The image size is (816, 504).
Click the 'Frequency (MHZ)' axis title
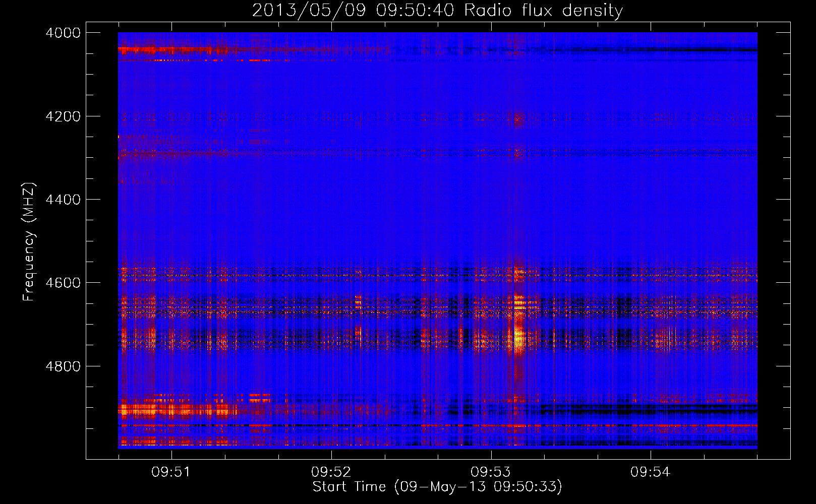tap(29, 242)
